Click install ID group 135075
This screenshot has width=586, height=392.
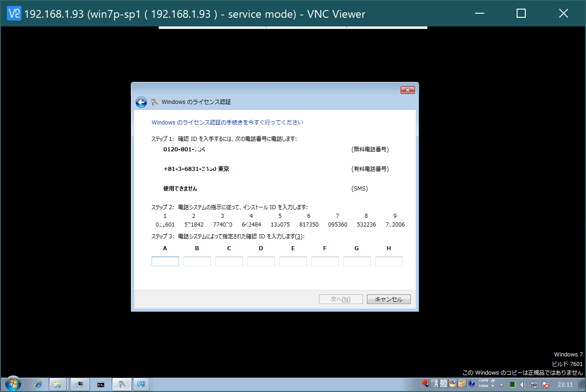click(280, 224)
